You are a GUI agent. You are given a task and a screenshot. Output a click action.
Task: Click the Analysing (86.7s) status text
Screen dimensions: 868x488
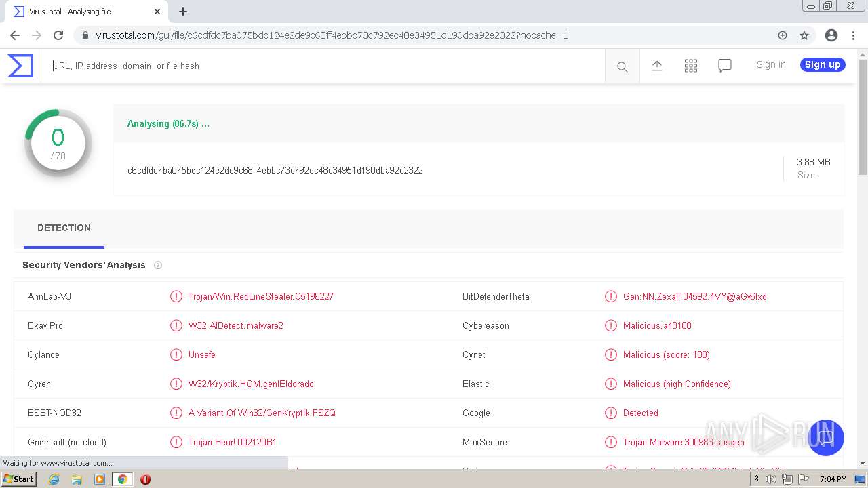point(168,124)
